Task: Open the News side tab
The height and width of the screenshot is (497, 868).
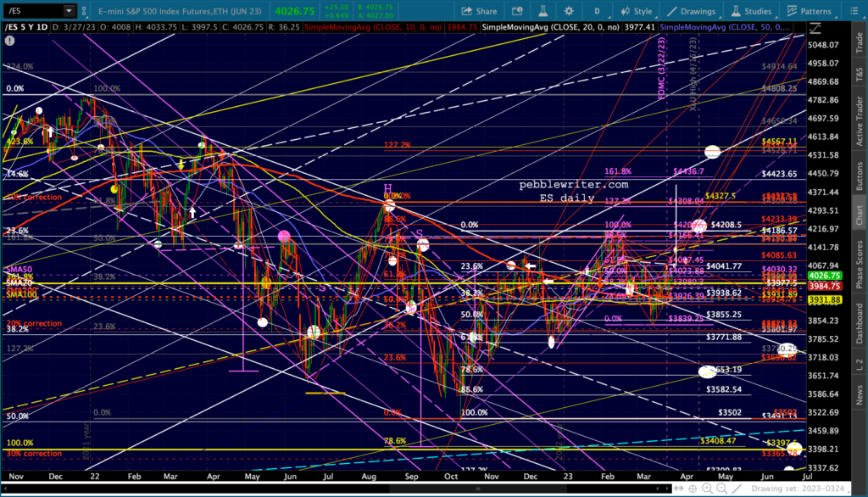Action: (860, 395)
